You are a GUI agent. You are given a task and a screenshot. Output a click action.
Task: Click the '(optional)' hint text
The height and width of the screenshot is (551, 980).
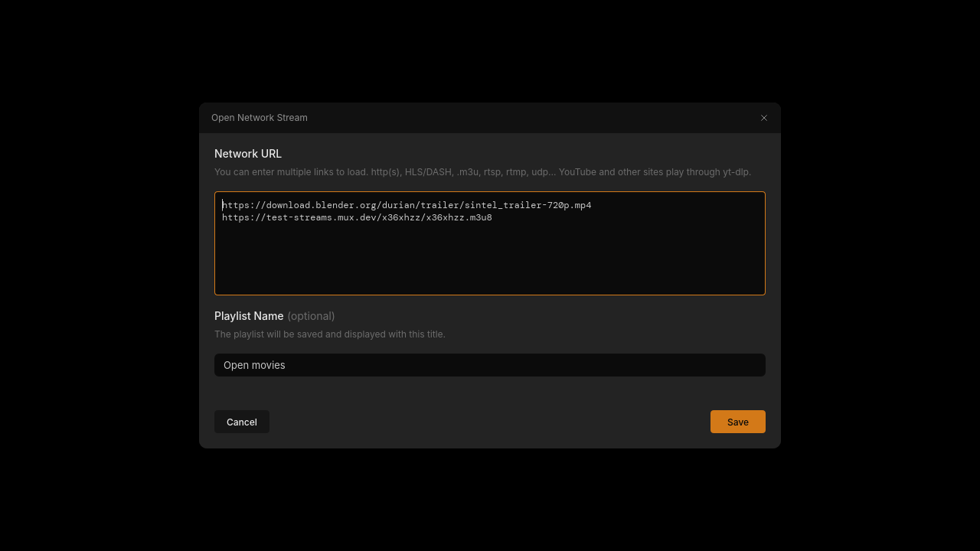311,316
